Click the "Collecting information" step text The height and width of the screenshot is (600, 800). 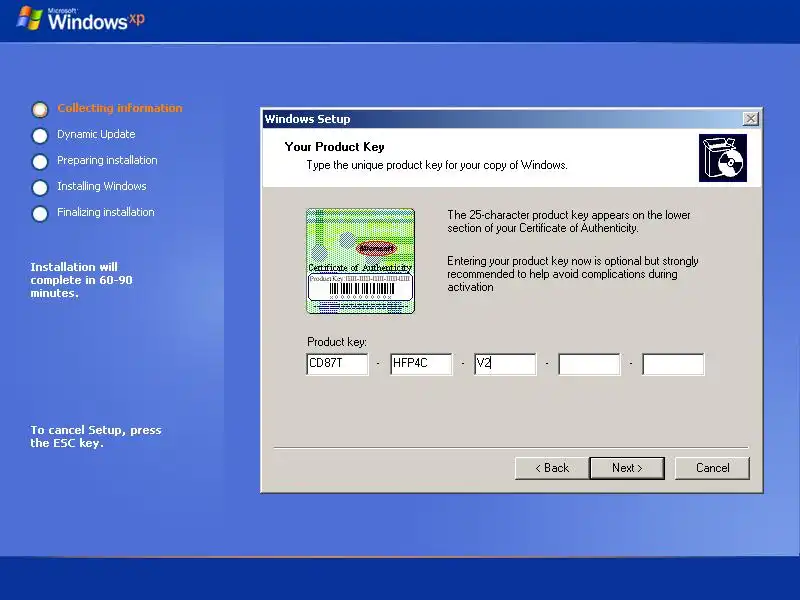click(x=120, y=108)
